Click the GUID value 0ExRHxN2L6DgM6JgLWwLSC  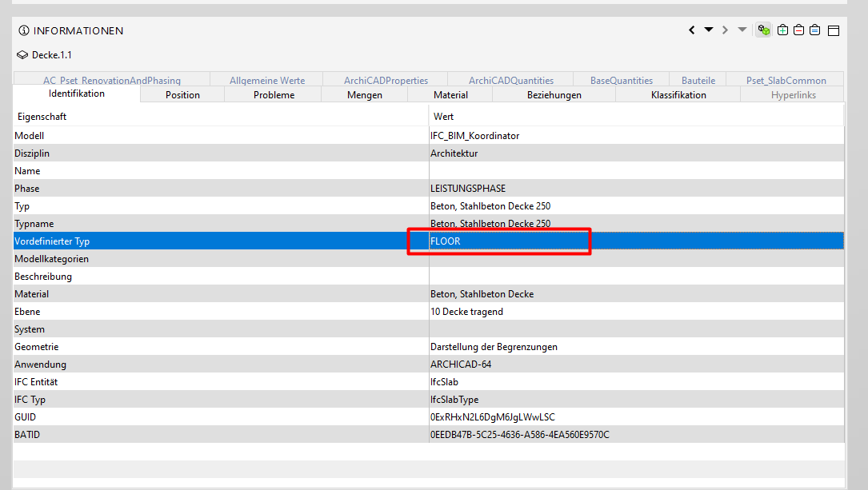coord(493,417)
